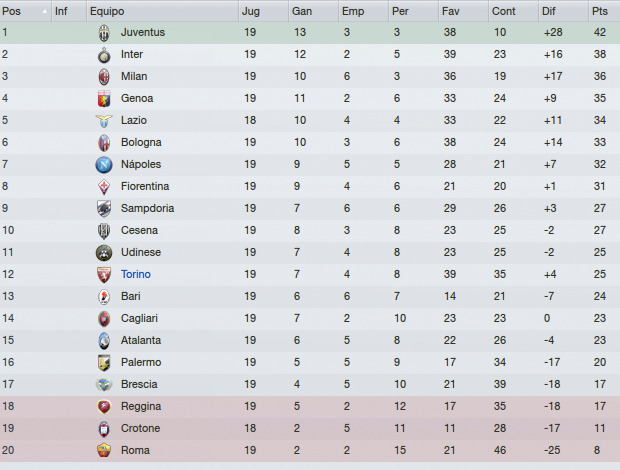Click the Lazio eagle crest icon
This screenshot has height=470, width=620.
[x=104, y=121]
